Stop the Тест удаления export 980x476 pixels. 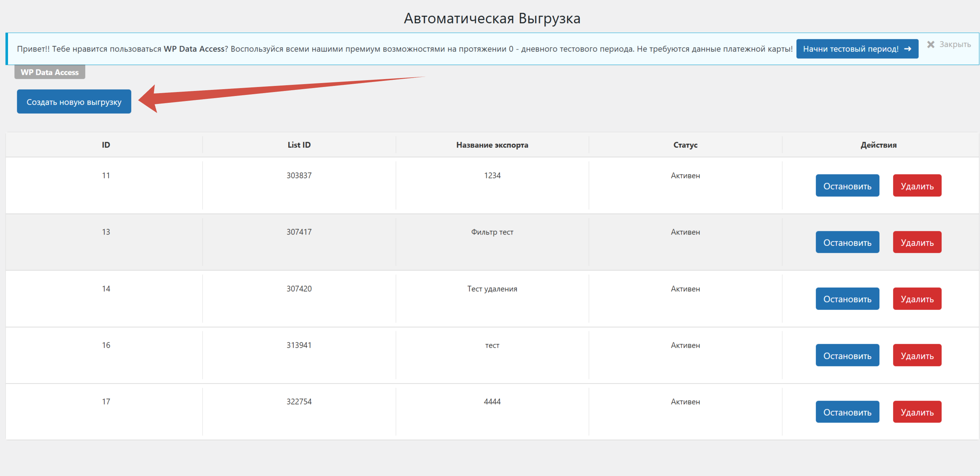click(847, 299)
